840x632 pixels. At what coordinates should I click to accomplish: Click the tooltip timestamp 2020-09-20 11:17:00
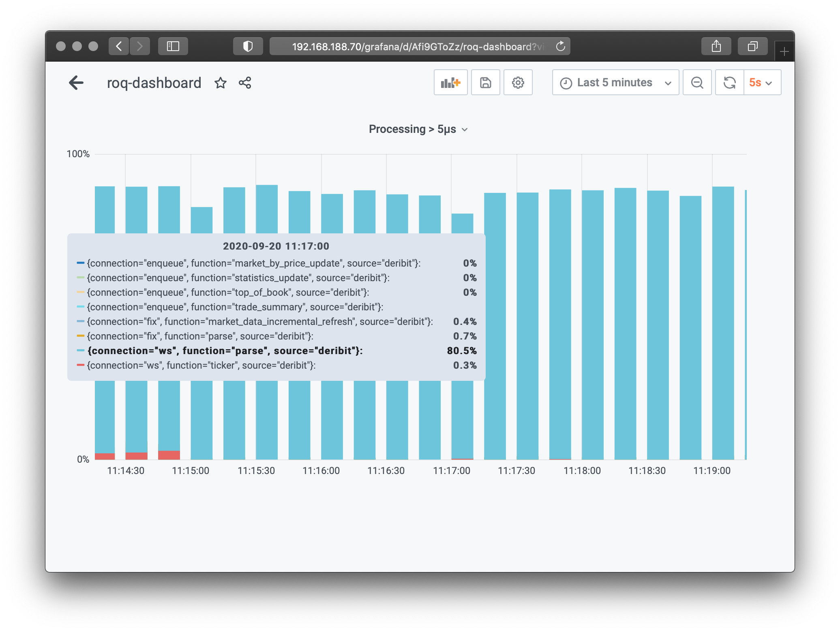(x=276, y=246)
